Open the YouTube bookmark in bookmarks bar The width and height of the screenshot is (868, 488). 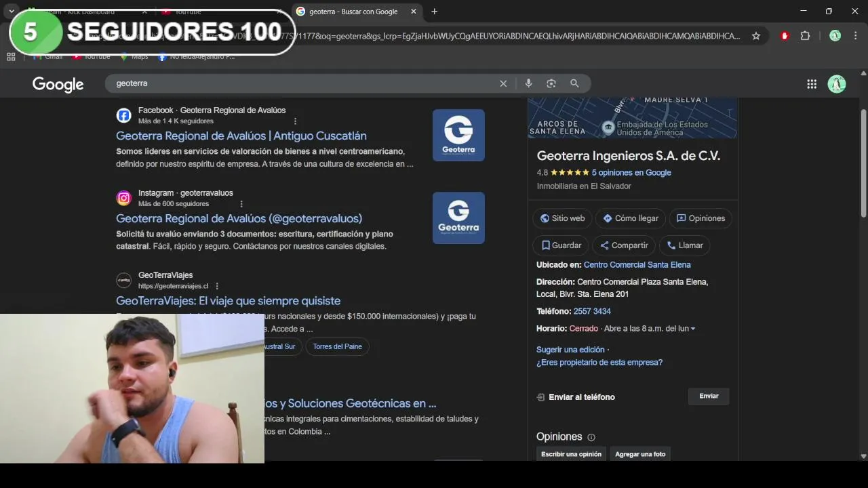[92, 57]
